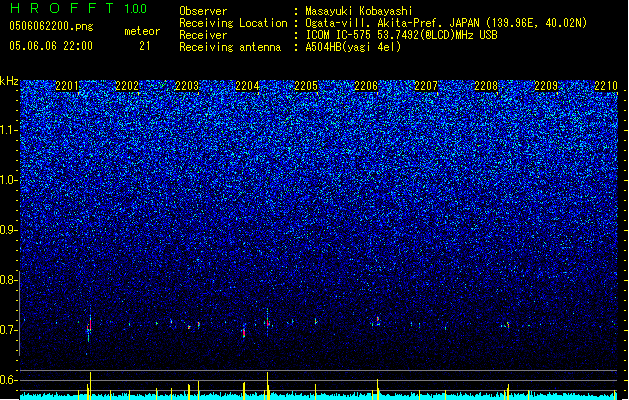This screenshot has width=629, height=400.
Task: Click the 'meteor' label
Action: [x=142, y=31]
